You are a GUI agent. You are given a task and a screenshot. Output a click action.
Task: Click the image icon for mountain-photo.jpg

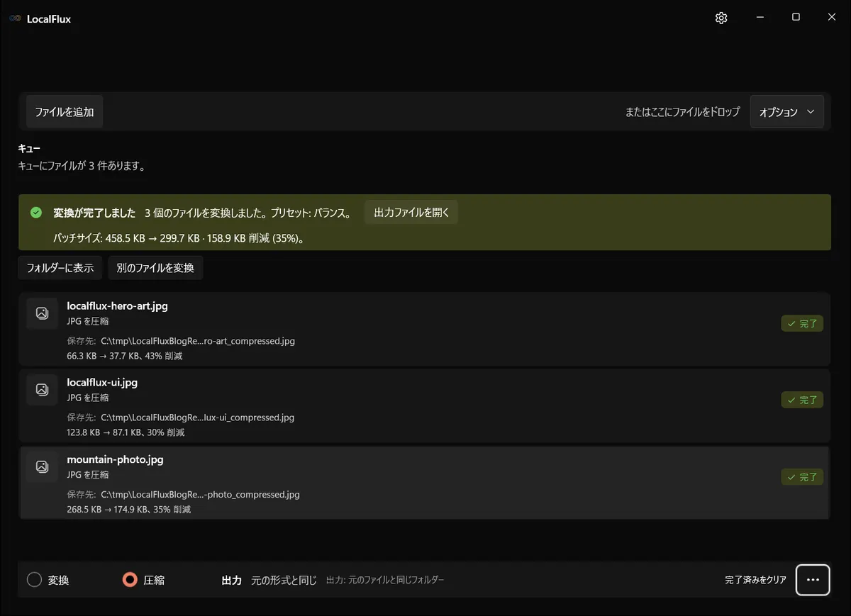42,466
